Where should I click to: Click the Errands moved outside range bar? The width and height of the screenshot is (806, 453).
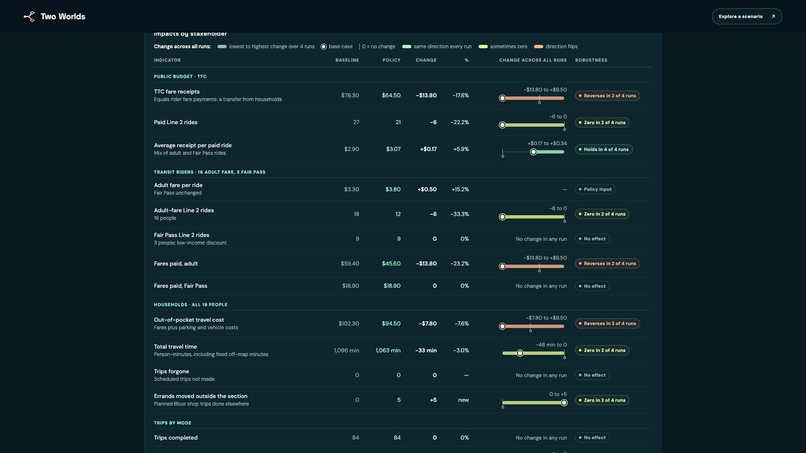(x=534, y=403)
